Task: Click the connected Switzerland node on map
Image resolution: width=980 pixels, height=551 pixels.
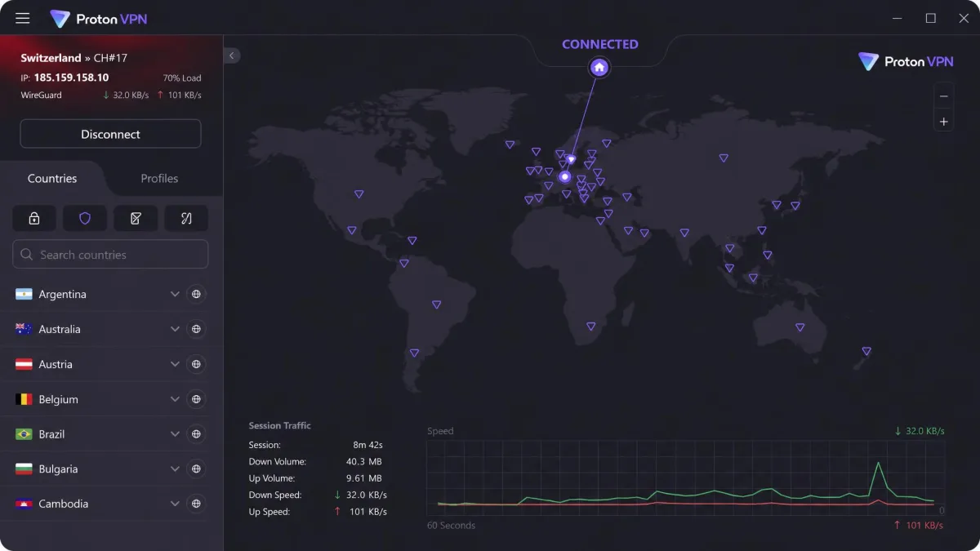Action: point(564,176)
